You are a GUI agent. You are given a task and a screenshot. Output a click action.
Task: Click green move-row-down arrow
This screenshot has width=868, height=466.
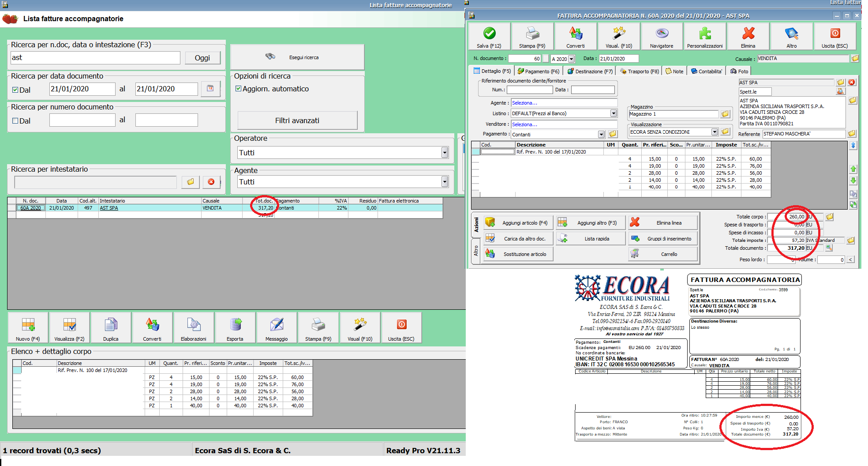pyautogui.click(x=853, y=180)
